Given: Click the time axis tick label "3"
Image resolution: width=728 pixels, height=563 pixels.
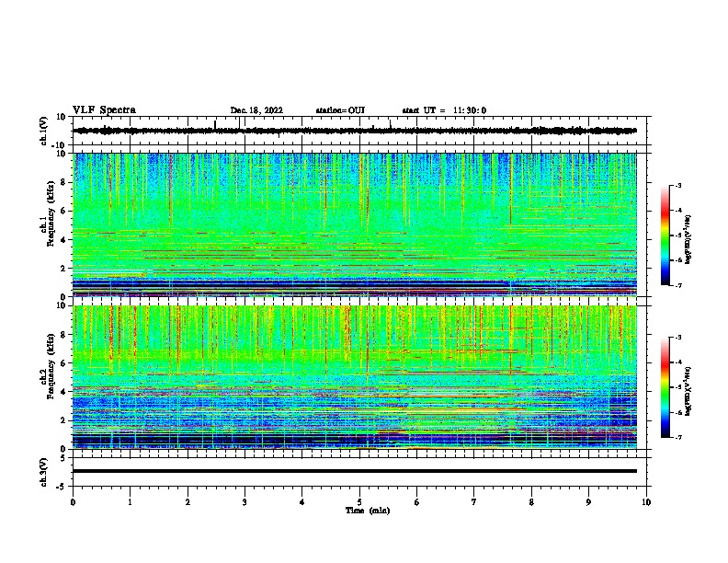Looking at the screenshot, I should (245, 502).
